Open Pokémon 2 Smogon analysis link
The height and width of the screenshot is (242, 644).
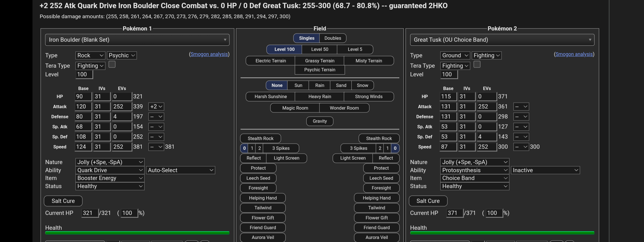[574, 54]
